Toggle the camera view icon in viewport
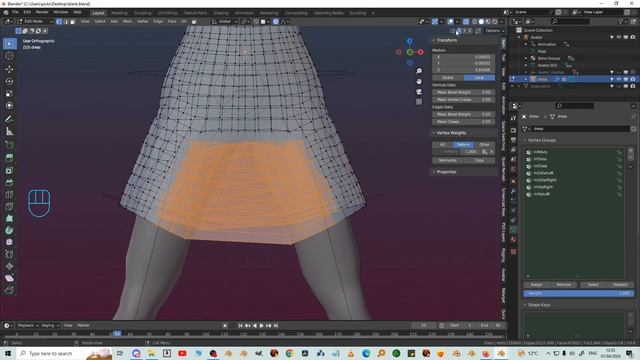Image resolution: width=640 pixels, height=360 pixels. 419,91
